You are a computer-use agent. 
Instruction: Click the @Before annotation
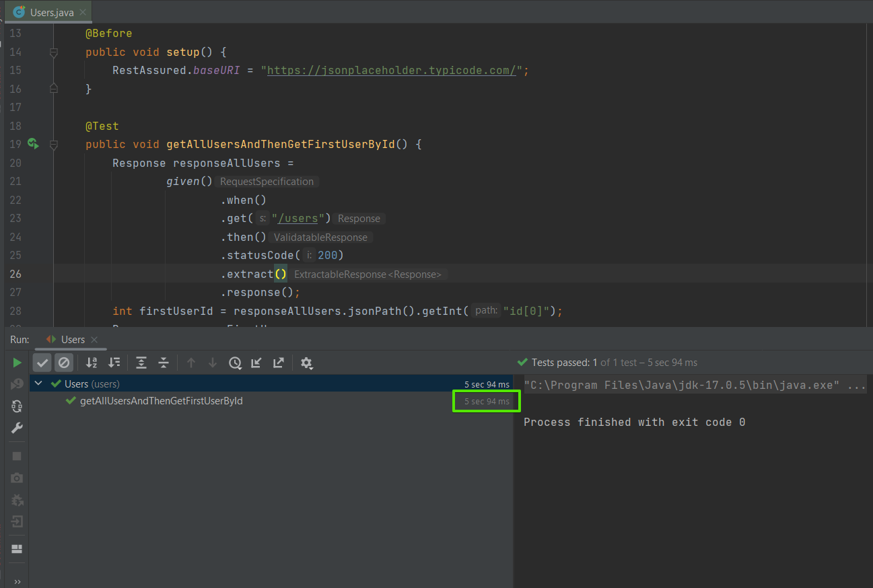(108, 33)
